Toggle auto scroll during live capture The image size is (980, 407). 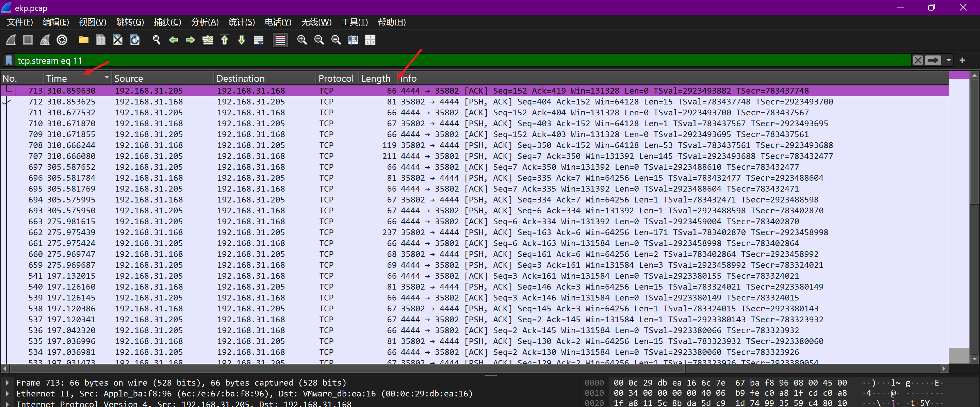[259, 40]
